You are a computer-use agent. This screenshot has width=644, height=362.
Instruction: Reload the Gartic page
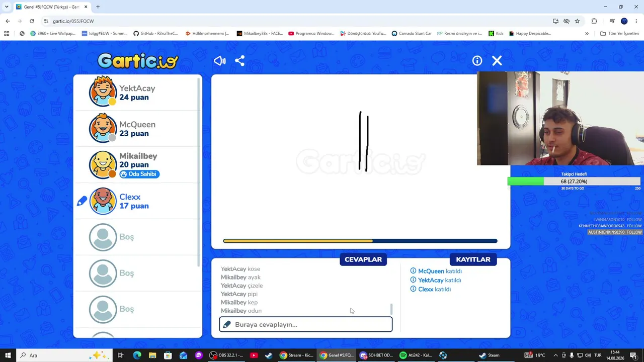(32, 21)
